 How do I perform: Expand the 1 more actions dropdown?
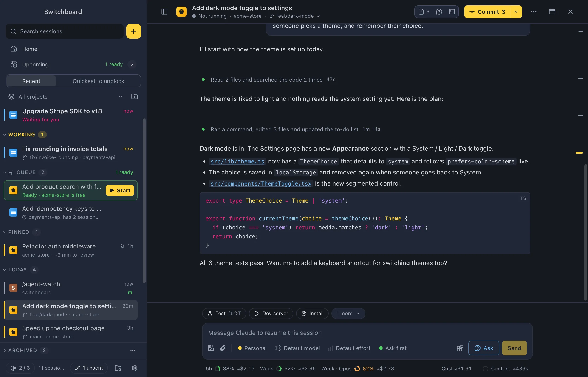(x=348, y=313)
